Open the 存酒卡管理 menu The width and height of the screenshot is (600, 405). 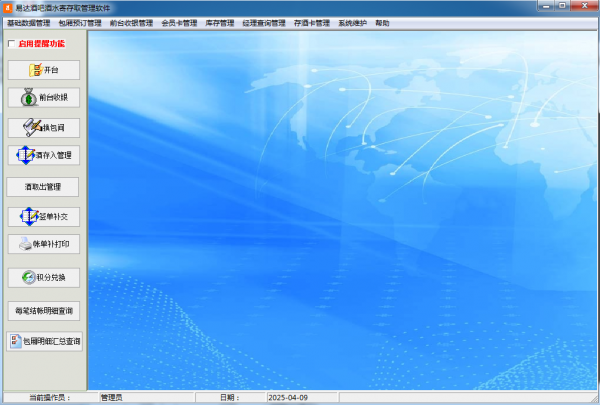coord(312,23)
